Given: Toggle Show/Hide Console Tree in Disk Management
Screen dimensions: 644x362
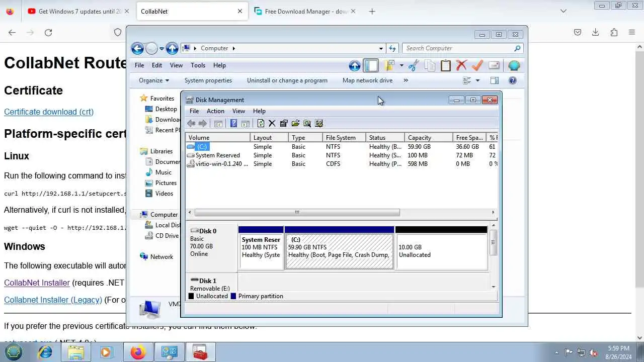Looking at the screenshot, I should (218, 123).
